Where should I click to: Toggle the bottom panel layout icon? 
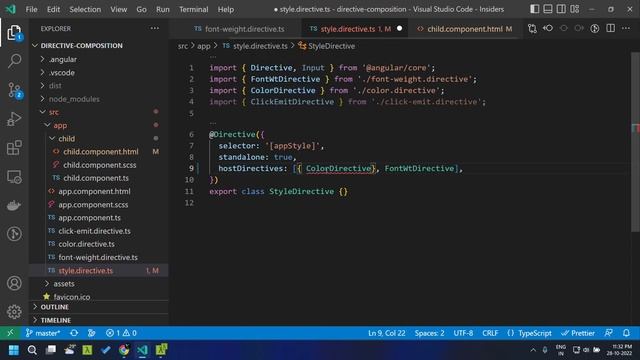click(x=548, y=9)
